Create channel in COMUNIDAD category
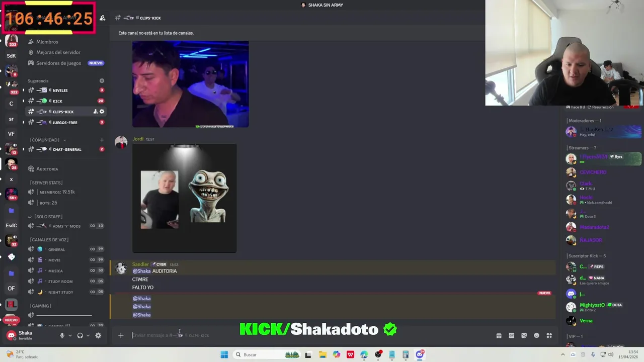 coord(102,140)
